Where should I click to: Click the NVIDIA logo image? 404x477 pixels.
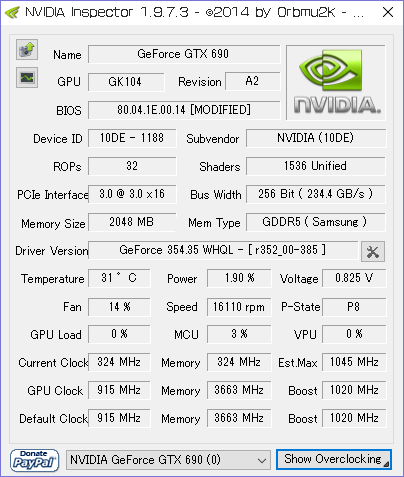[336, 83]
